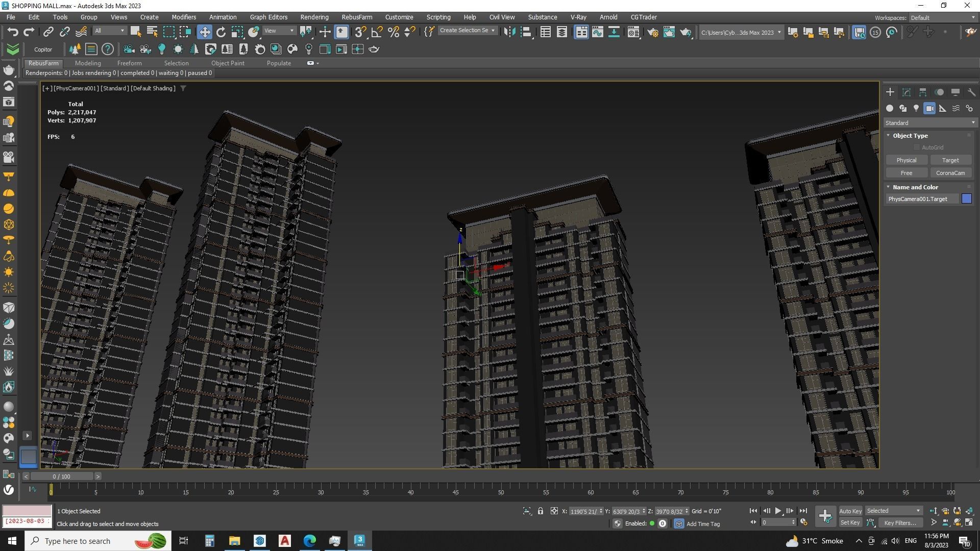Open the Rendered Frame Window icon

(x=669, y=32)
